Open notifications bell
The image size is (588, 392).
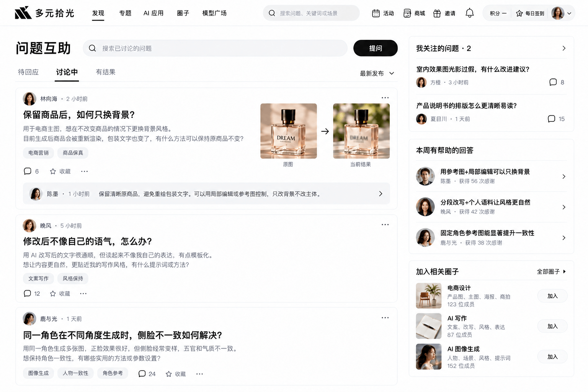click(470, 13)
